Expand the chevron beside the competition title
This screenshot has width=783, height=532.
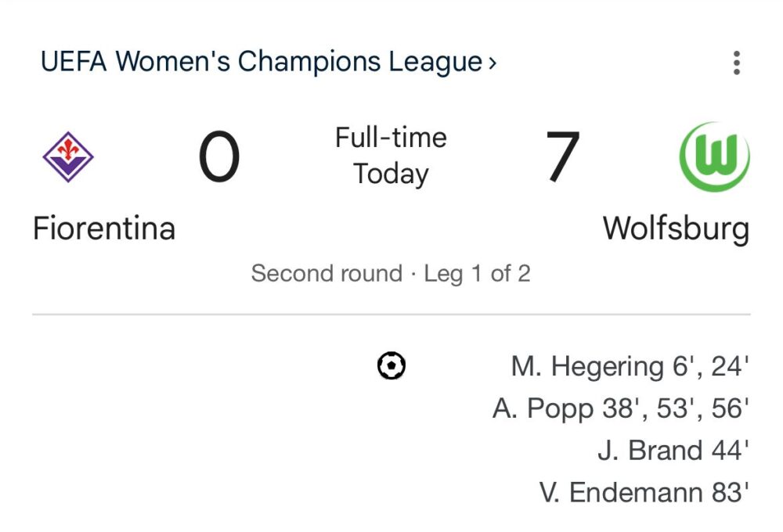click(493, 62)
